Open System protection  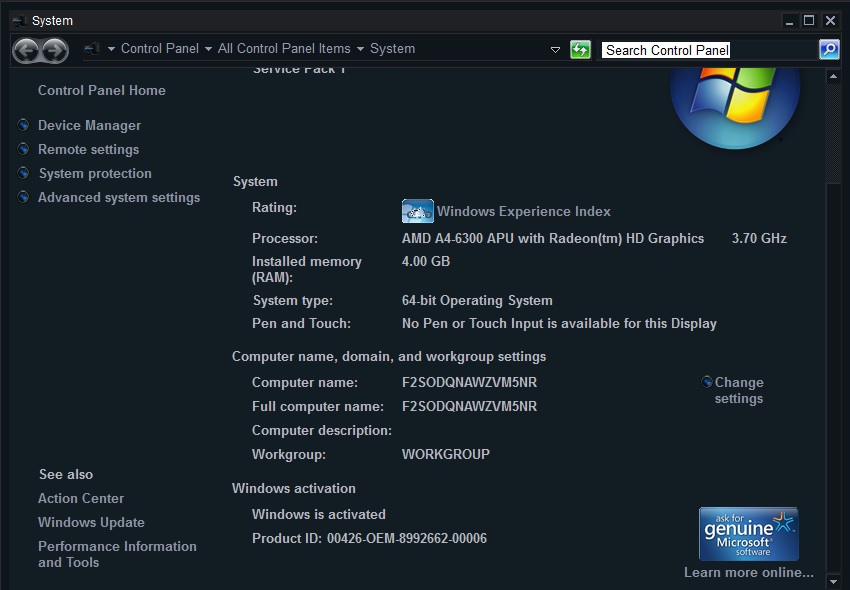tap(95, 174)
